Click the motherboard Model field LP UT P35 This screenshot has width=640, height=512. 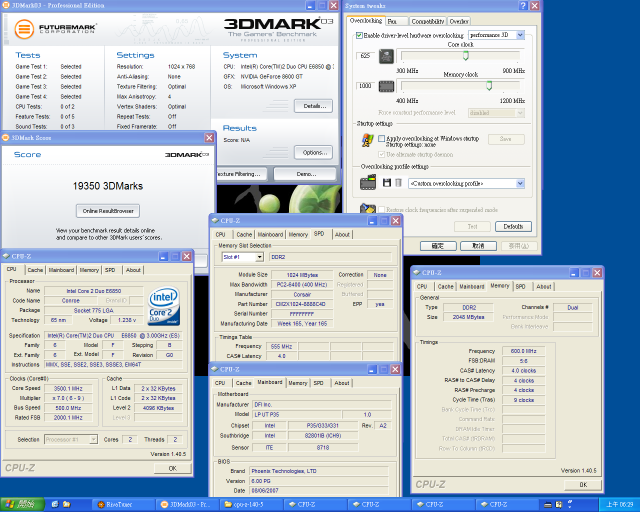[297, 415]
